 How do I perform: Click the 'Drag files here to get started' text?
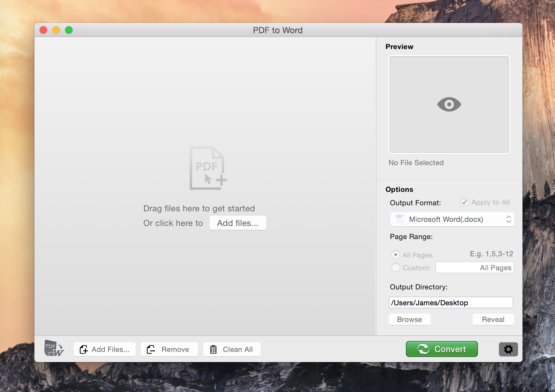[199, 208]
